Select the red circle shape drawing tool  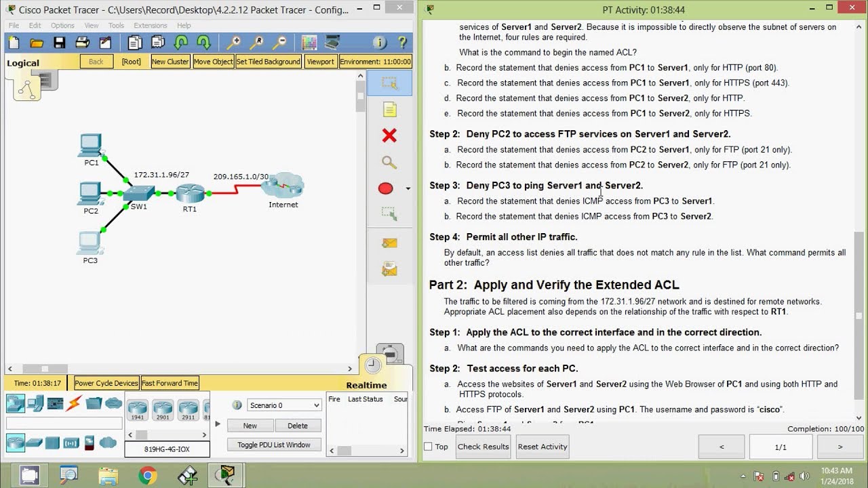click(x=386, y=188)
